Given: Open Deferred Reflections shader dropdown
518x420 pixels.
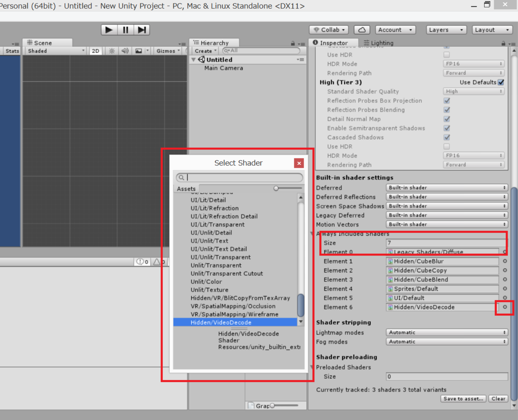Looking at the screenshot, I should tap(447, 197).
